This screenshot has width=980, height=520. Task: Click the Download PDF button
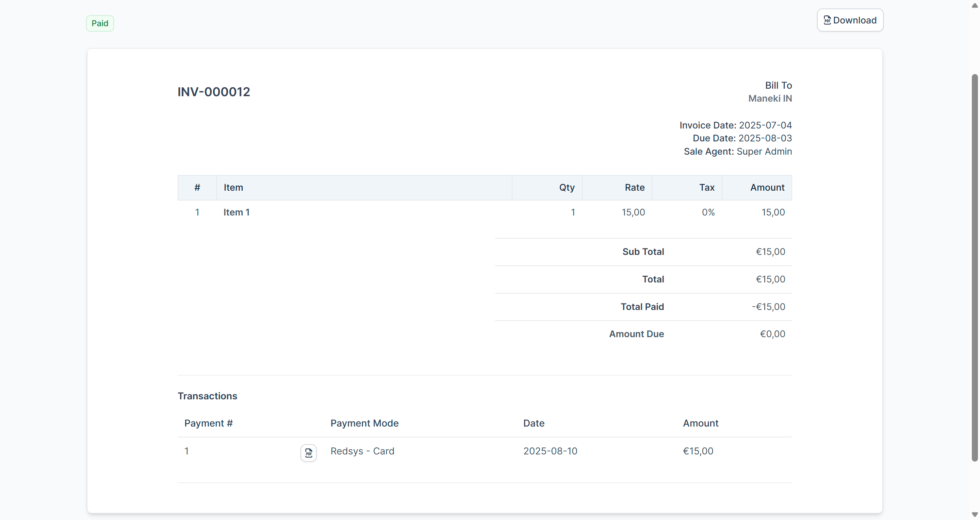[850, 20]
